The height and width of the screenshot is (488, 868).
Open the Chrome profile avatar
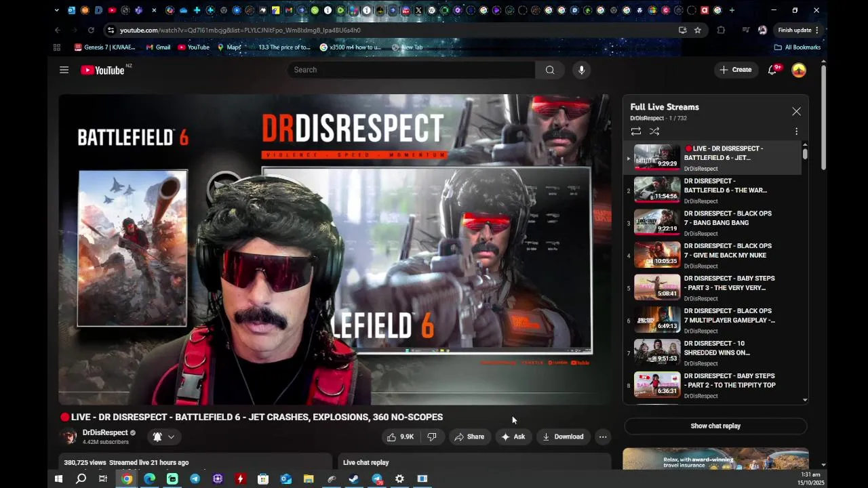pyautogui.click(x=762, y=30)
